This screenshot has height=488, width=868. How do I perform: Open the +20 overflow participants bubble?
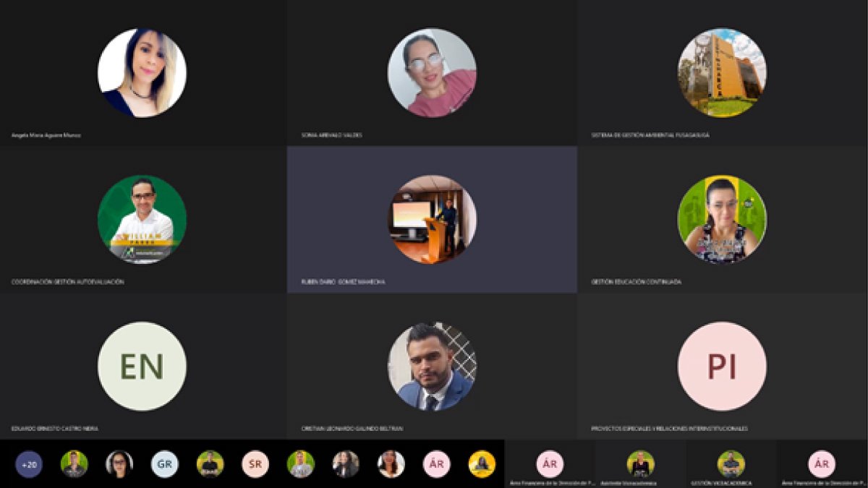[x=29, y=464]
